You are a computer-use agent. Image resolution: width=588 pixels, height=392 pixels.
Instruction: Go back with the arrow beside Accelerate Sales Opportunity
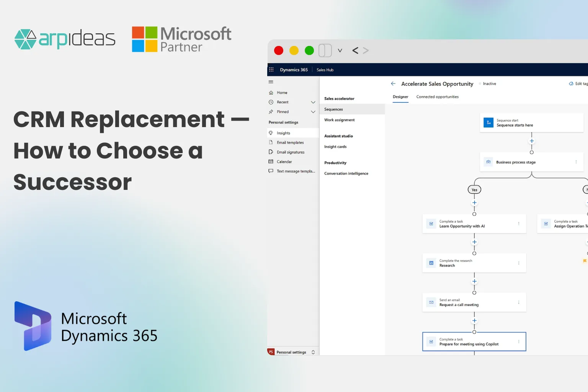(x=393, y=83)
